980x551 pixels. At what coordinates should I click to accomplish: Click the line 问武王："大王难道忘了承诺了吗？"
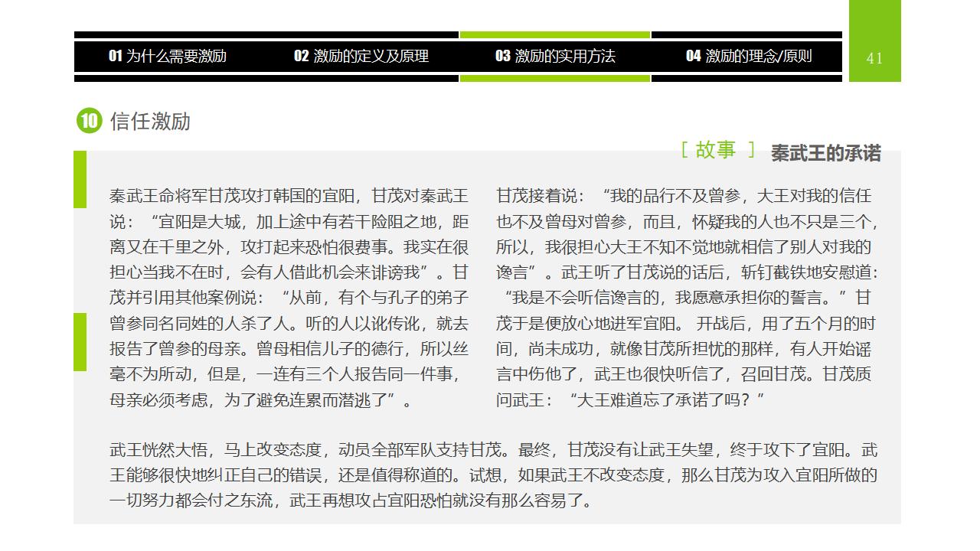click(631, 399)
